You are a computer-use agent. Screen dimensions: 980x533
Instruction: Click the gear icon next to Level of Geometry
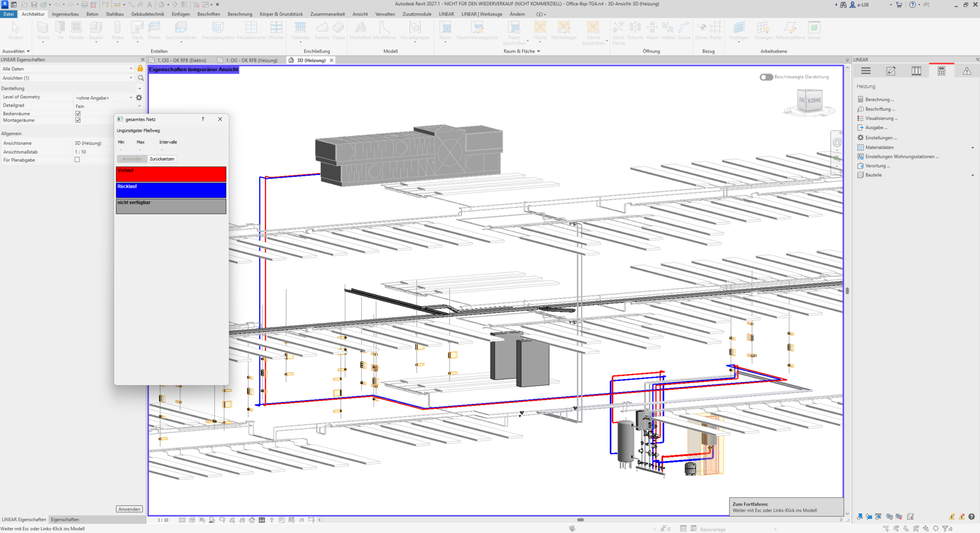(x=139, y=98)
